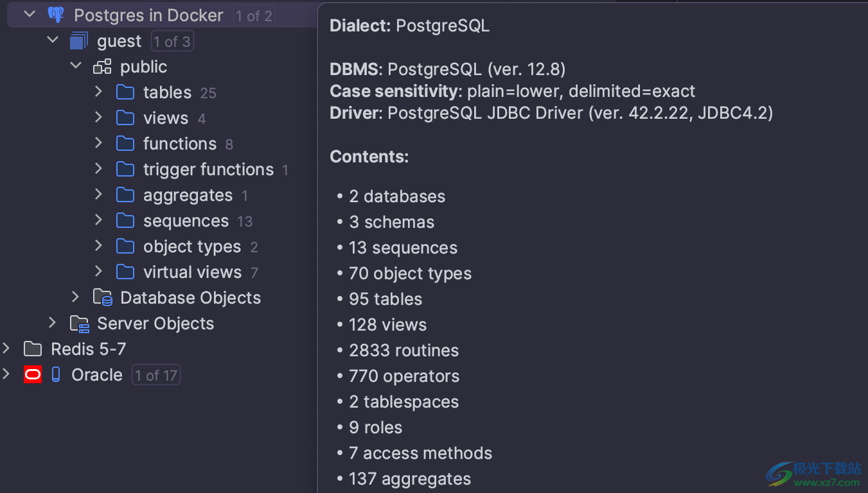This screenshot has width=868, height=493.
Task: Select the Postgres in Docker label
Action: click(x=148, y=15)
